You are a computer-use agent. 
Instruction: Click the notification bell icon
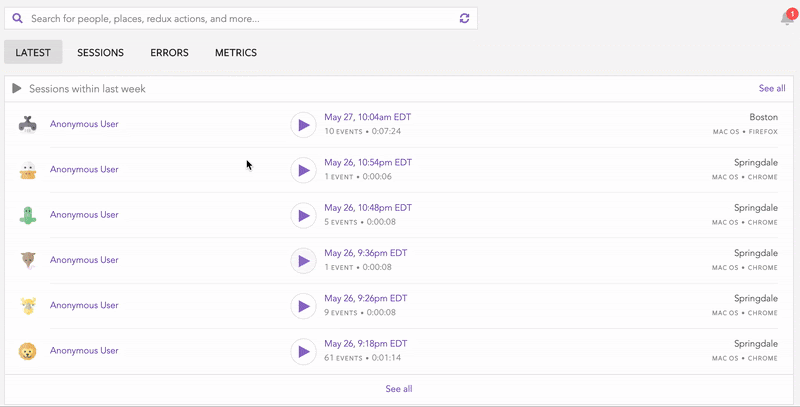coord(786,19)
